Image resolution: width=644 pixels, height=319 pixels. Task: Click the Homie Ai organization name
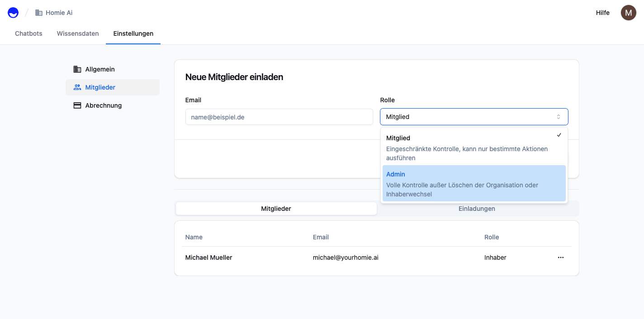59,13
